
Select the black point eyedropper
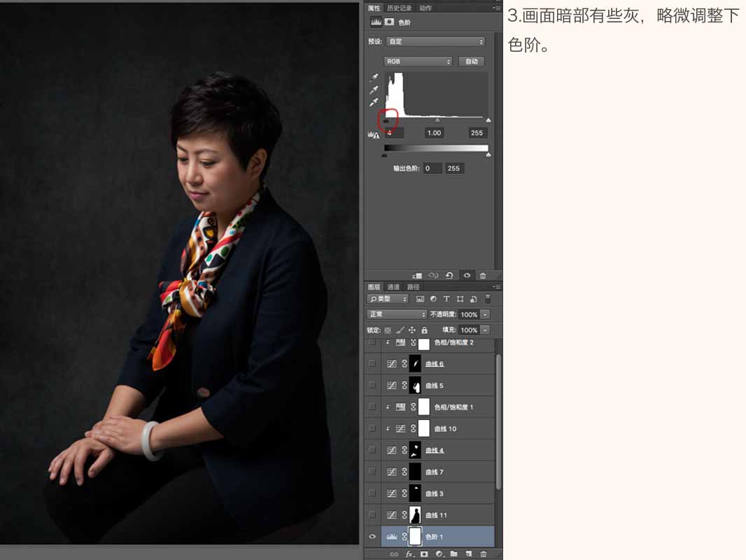click(374, 78)
